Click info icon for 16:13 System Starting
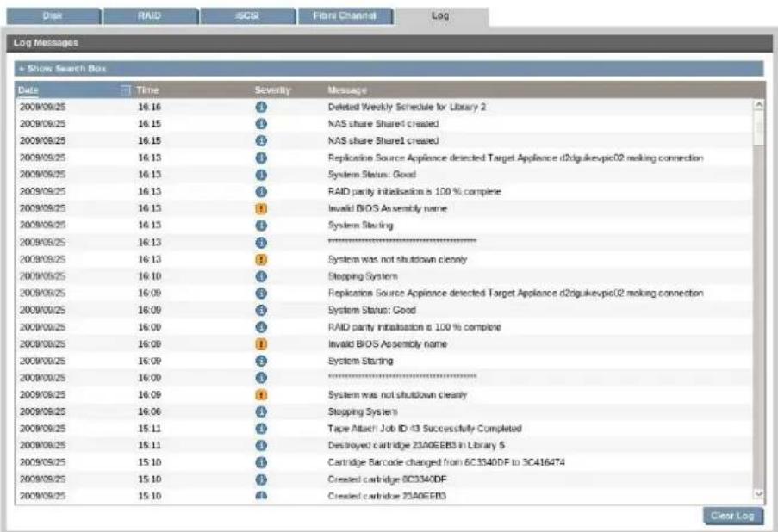Screen dimensions: 778x532 (x=261, y=226)
